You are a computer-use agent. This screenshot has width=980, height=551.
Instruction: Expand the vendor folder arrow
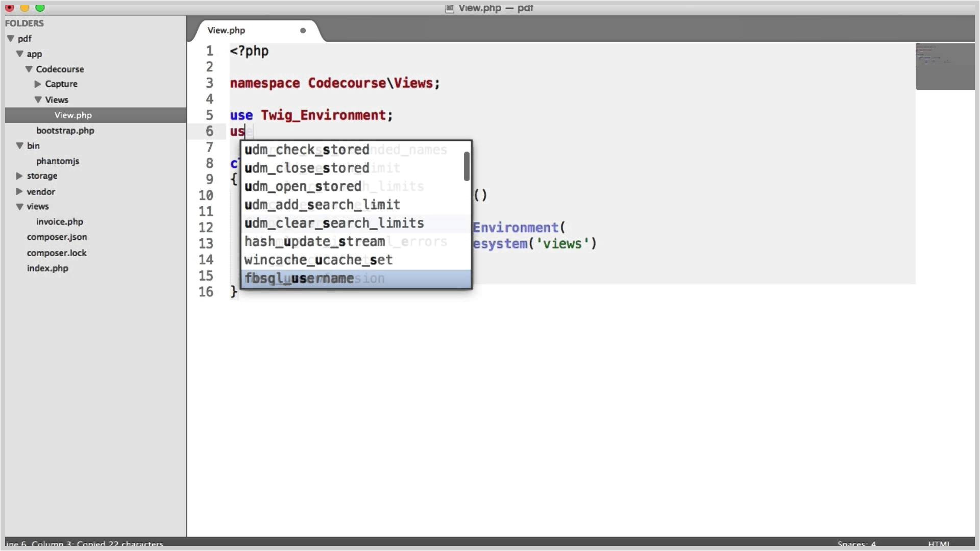[x=19, y=192]
